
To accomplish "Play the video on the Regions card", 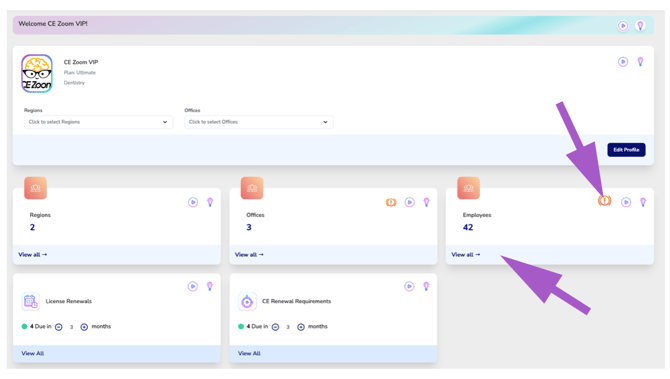I will [x=193, y=202].
